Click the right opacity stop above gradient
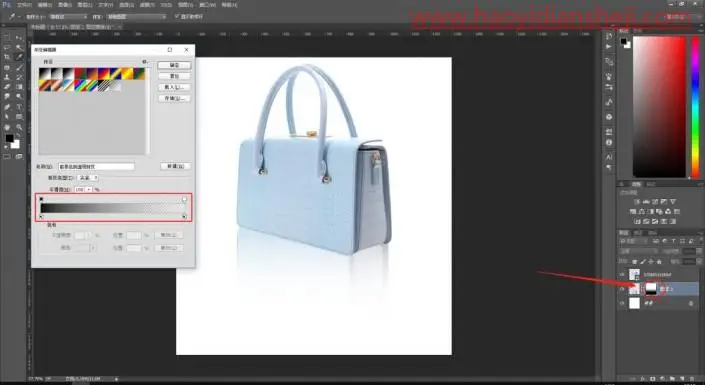705x385 pixels. tap(184, 199)
